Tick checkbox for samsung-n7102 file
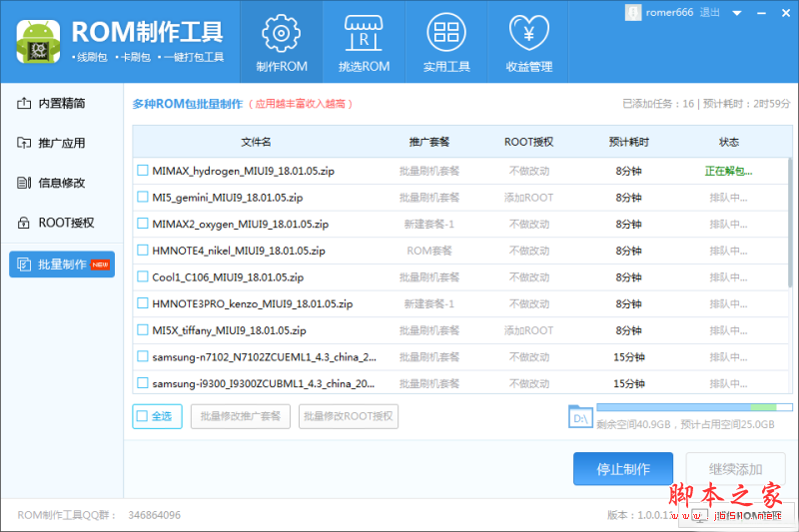Image resolution: width=799 pixels, height=532 pixels. (x=143, y=356)
